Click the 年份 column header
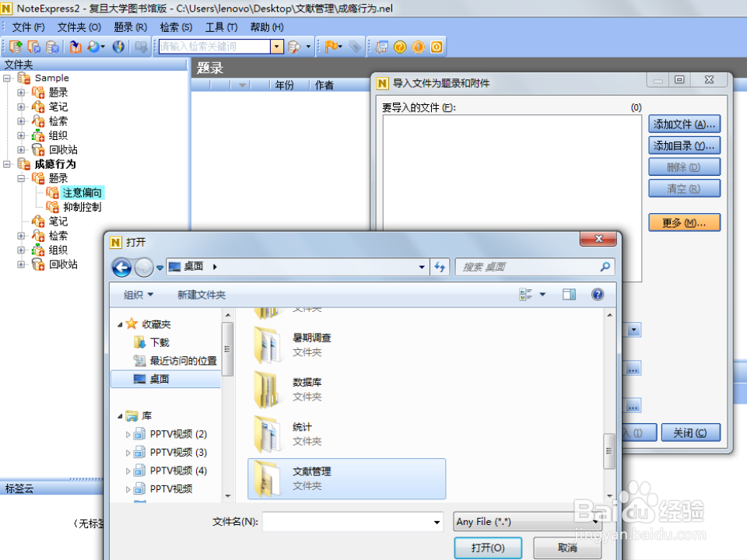Screen dimensions: 747x560 point(284,86)
